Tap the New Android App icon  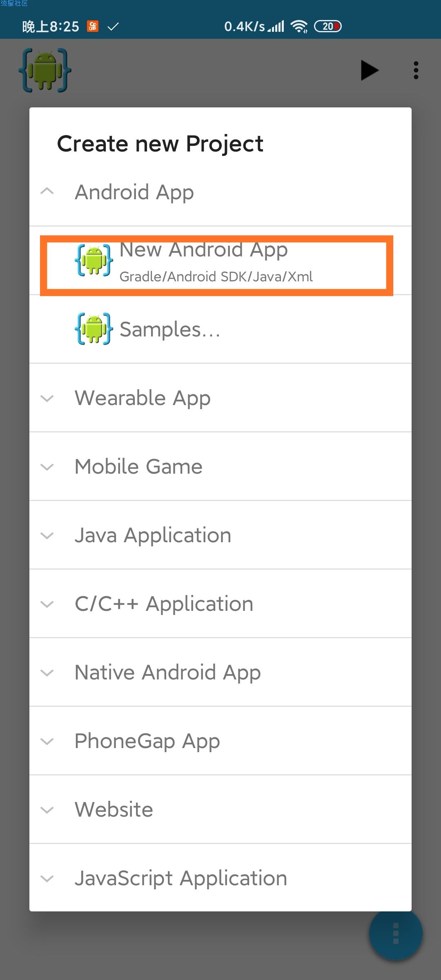(94, 260)
